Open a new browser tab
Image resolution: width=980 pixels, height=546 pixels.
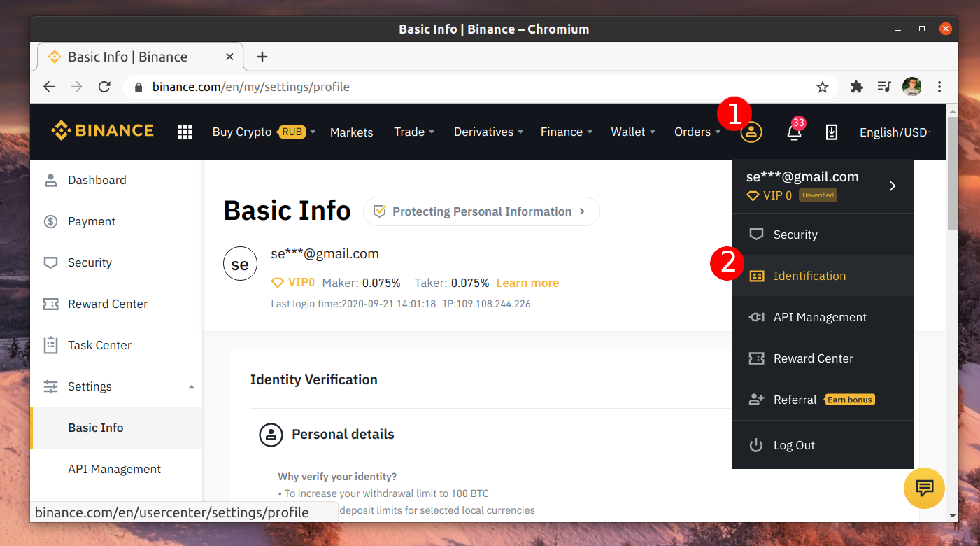pos(262,57)
